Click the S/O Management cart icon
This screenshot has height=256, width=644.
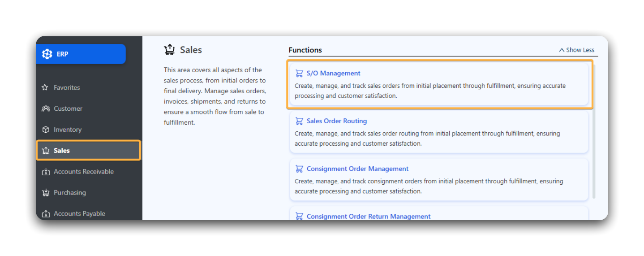pyautogui.click(x=299, y=73)
